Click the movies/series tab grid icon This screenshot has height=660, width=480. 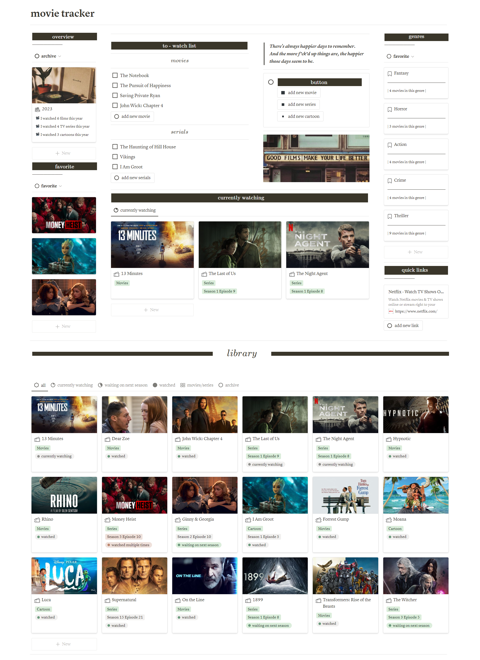tap(183, 385)
